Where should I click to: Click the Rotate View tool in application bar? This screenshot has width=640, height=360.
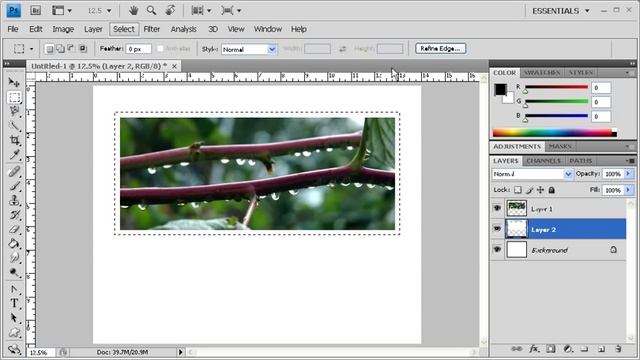pos(170,11)
